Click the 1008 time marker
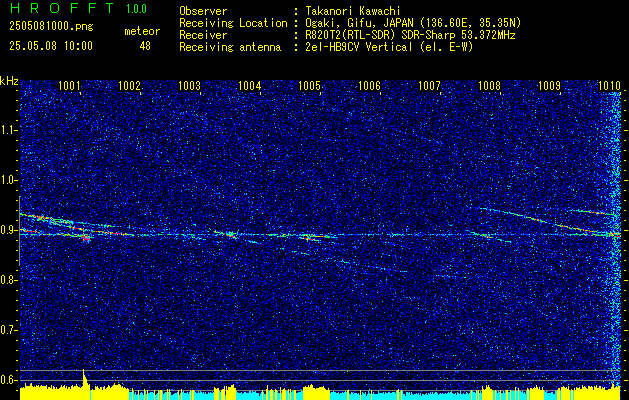 (490, 85)
